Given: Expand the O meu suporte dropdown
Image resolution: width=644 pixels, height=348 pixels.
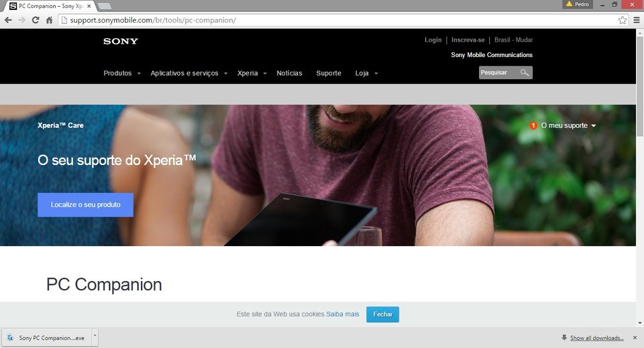Looking at the screenshot, I should [x=568, y=125].
